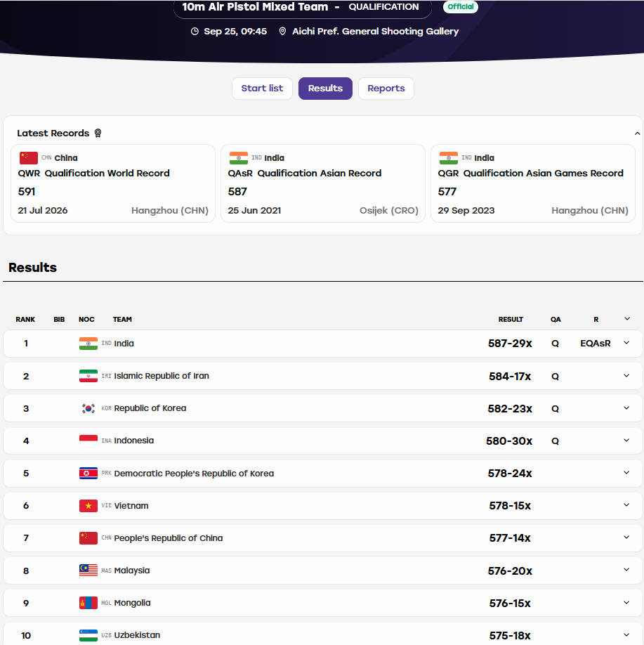The height and width of the screenshot is (645, 644).
Task: Open the Reports tab
Action: click(x=386, y=89)
